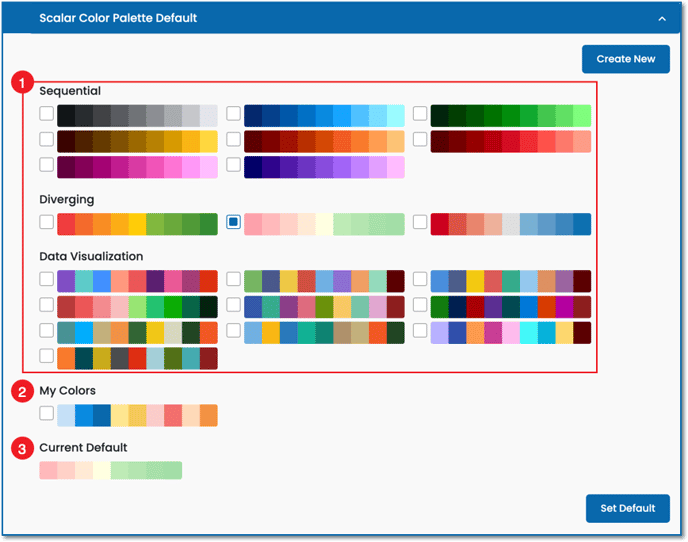Screen dimensions: 688x542
Task: Check the red-to-salmon sequential palette checkbox
Action: 420,139
